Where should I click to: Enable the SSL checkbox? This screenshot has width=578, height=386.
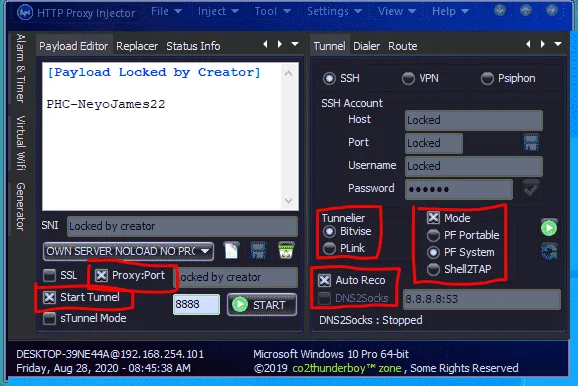click(x=49, y=275)
